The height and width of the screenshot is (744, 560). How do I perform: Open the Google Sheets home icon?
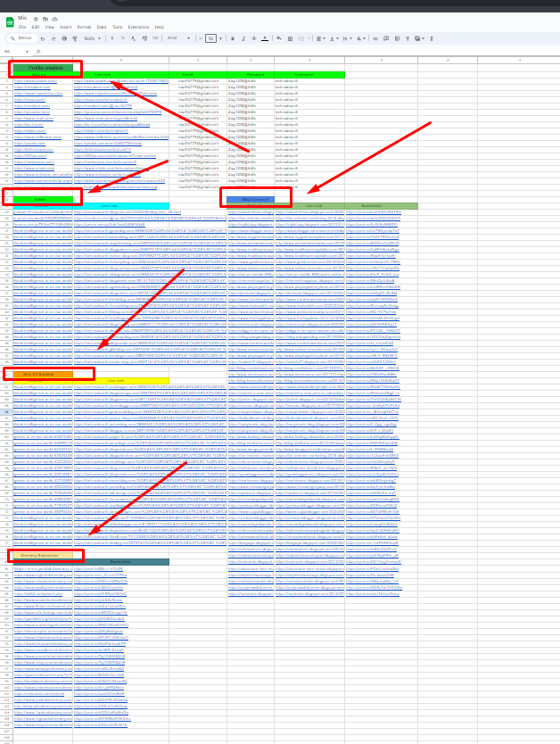pos(10,22)
